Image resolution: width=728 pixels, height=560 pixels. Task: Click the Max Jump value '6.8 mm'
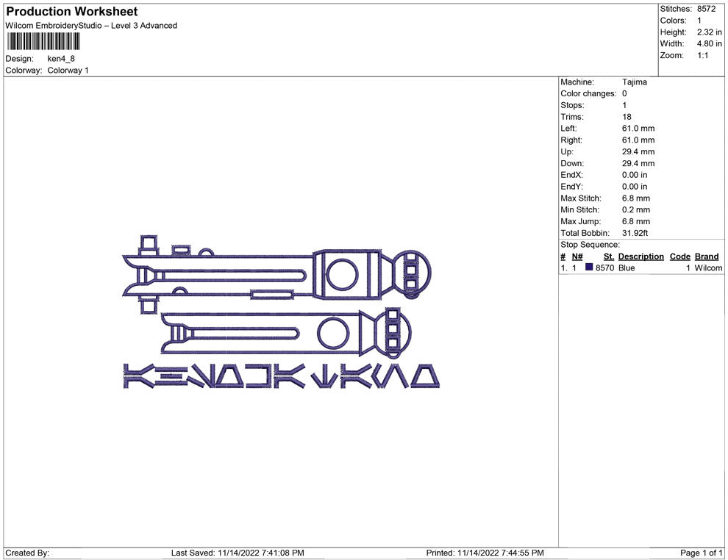(635, 221)
